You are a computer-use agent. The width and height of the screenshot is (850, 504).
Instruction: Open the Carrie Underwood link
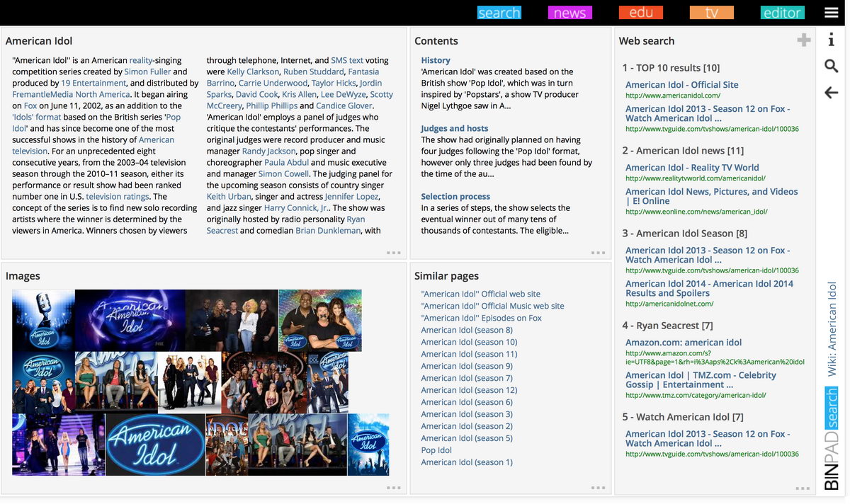273,83
